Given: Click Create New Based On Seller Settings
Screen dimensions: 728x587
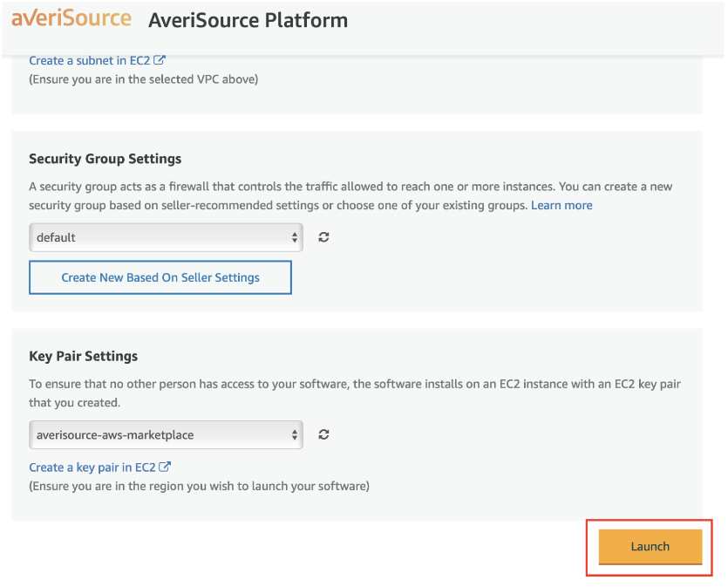Looking at the screenshot, I should coord(160,277).
